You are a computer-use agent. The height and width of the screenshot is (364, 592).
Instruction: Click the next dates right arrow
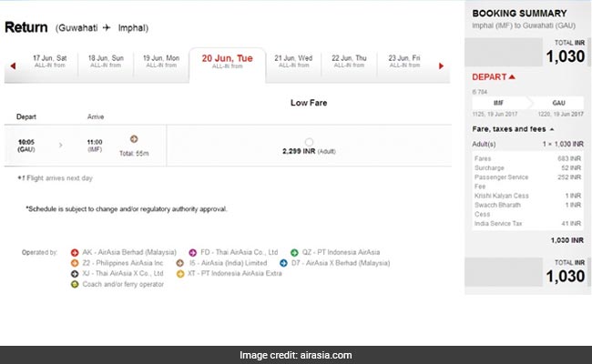coord(441,66)
